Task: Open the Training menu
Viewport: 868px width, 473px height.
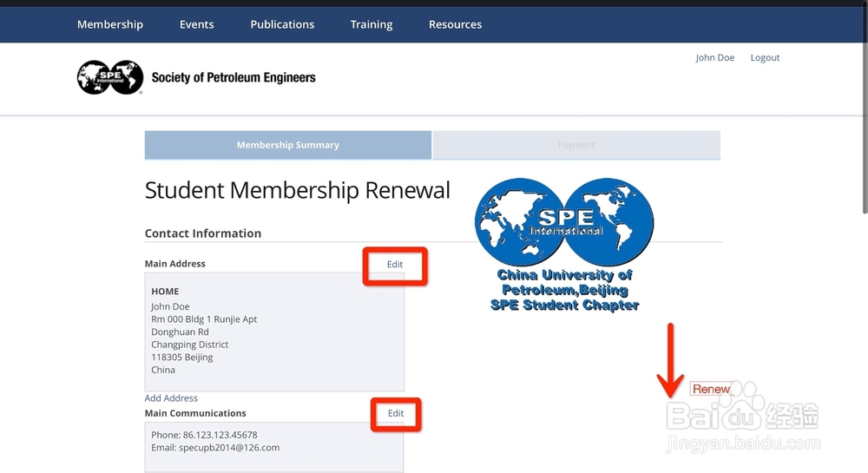Action: click(372, 24)
